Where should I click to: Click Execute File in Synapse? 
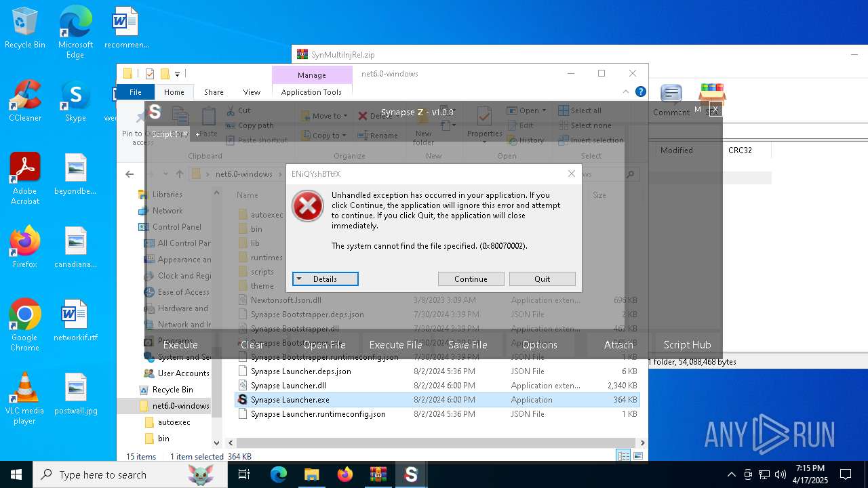click(396, 345)
